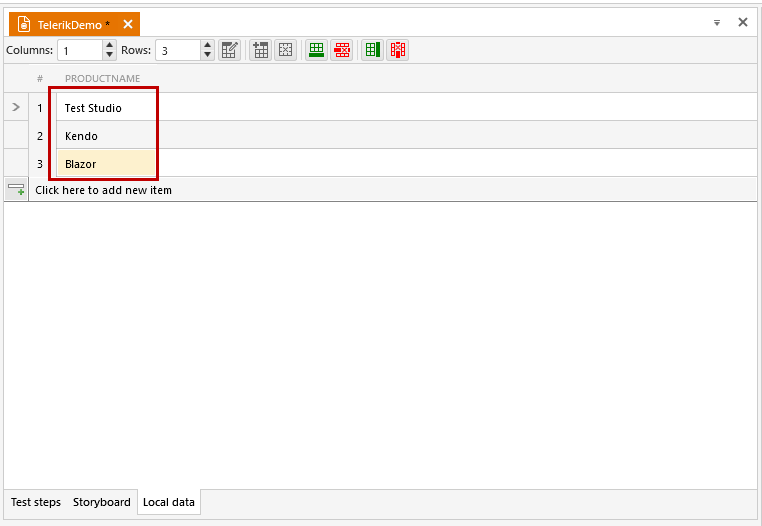Viewport: 762px width, 526px height.
Task: Click the green add column icon
Action: pos(373,50)
